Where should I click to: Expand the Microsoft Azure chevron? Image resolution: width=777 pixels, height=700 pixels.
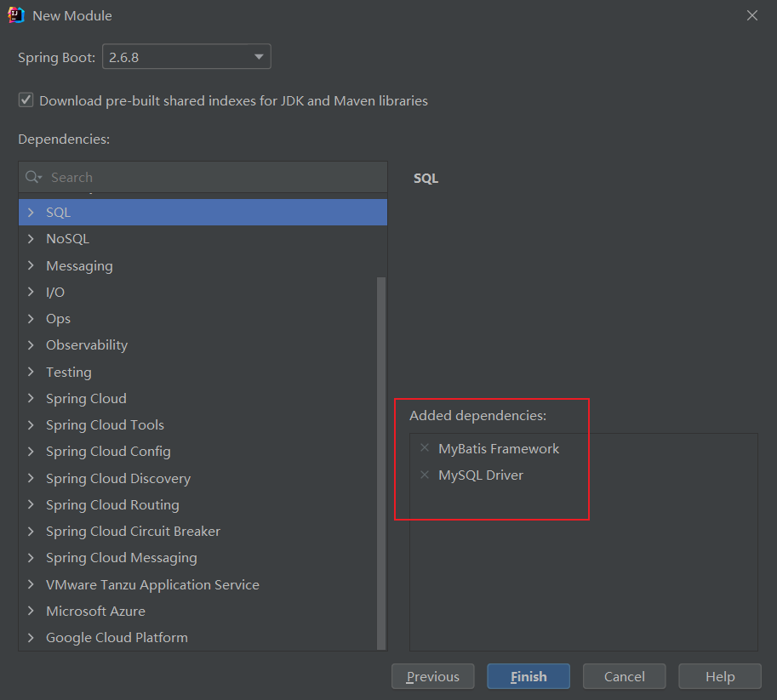[31, 611]
